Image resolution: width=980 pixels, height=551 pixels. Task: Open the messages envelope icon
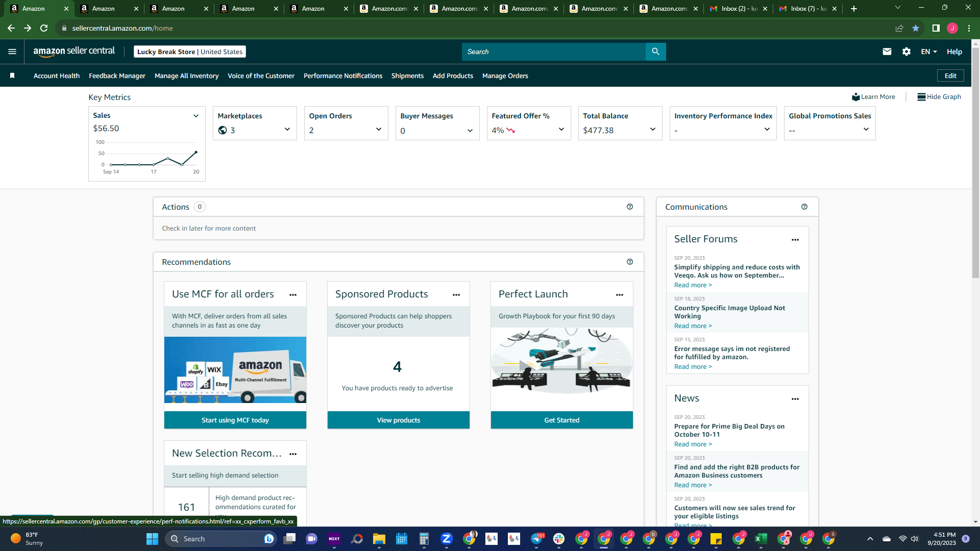coord(887,52)
